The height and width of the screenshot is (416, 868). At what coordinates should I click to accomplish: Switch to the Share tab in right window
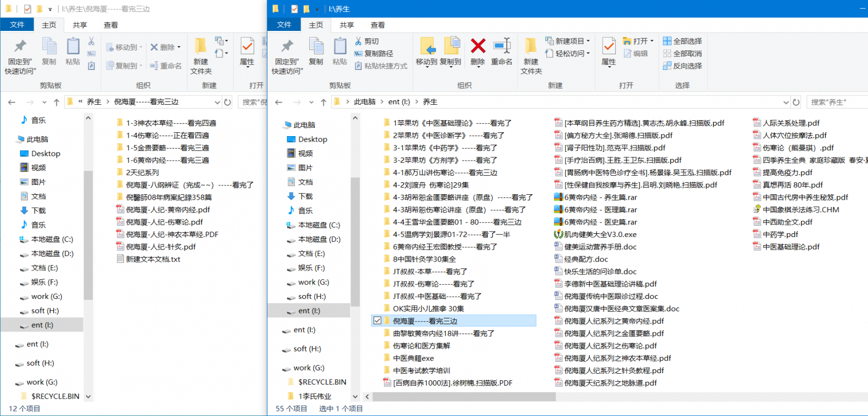(x=347, y=25)
